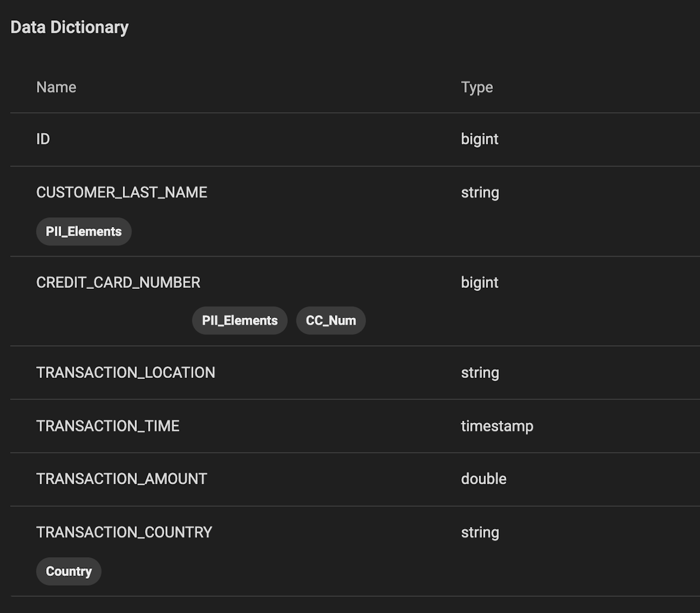Click the Type column header

477,87
